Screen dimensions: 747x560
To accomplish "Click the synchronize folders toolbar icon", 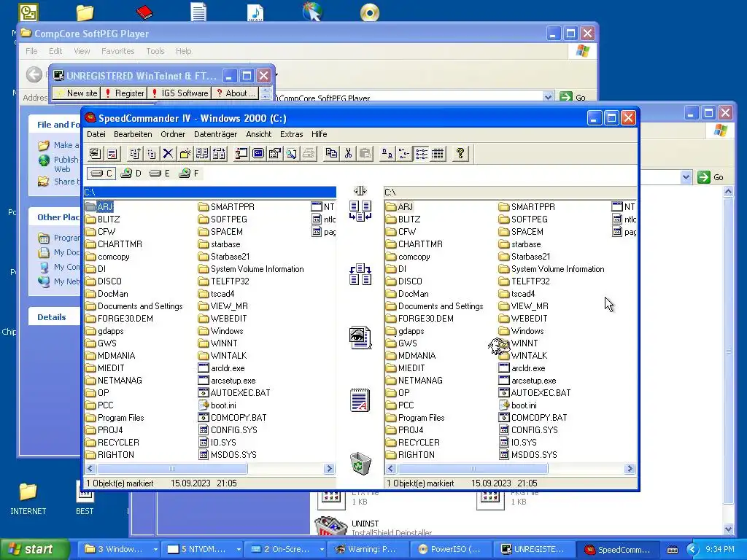I will click(219, 154).
